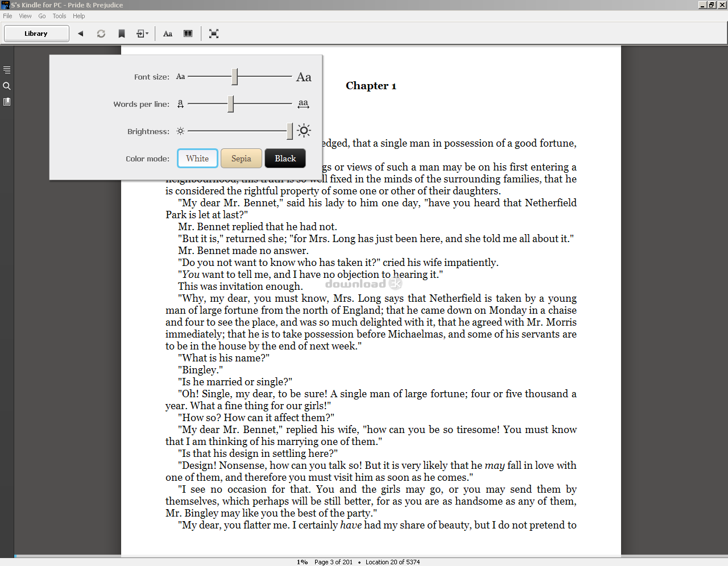The image size is (728, 566).
Task: Go back with the arrow icon
Action: [80, 34]
